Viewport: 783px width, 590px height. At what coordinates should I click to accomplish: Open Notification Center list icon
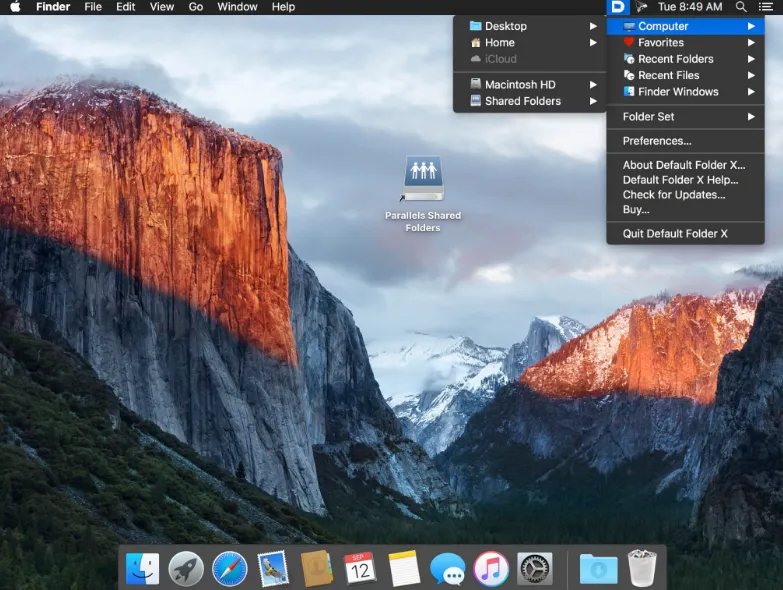click(x=765, y=7)
